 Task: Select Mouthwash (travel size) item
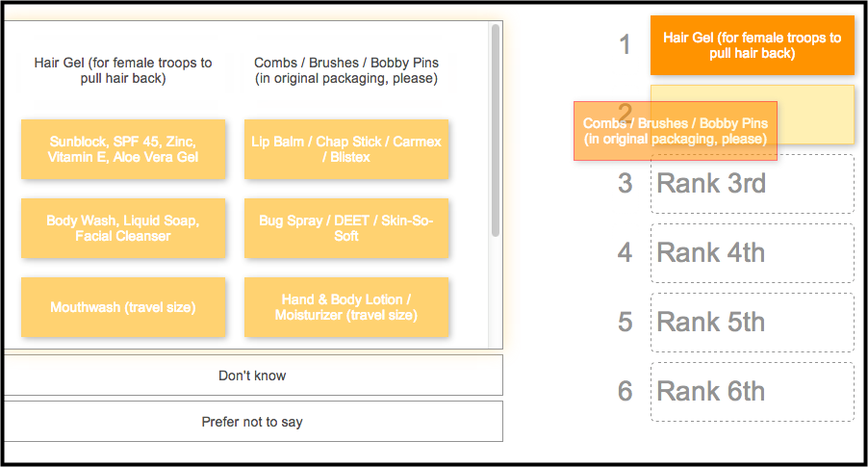pos(123,307)
